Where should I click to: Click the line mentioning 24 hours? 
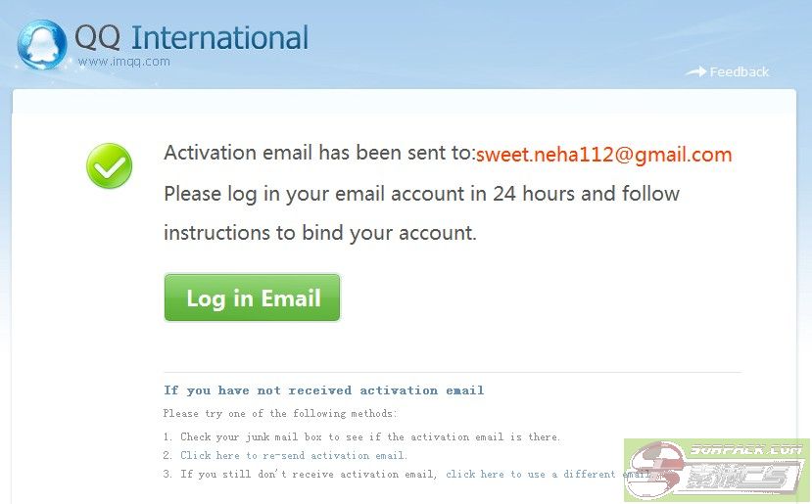coord(421,194)
